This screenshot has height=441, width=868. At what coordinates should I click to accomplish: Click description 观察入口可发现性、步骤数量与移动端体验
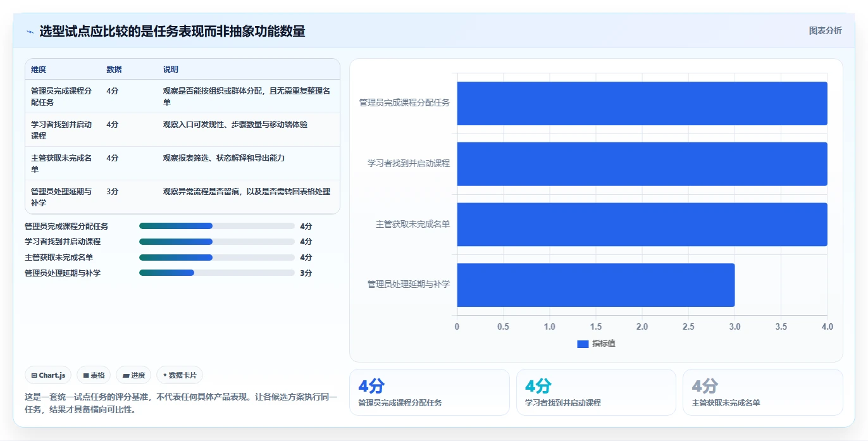[235, 125]
